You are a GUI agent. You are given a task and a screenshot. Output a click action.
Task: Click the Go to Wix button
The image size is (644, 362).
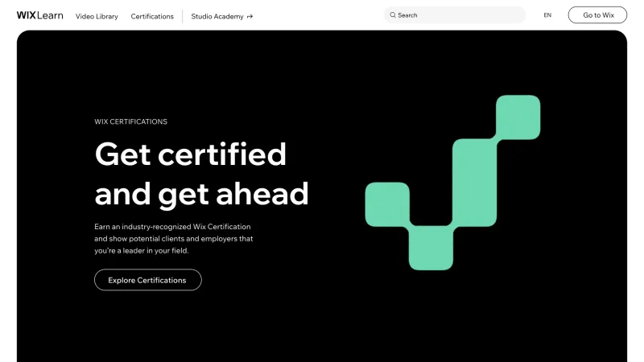pyautogui.click(x=597, y=15)
